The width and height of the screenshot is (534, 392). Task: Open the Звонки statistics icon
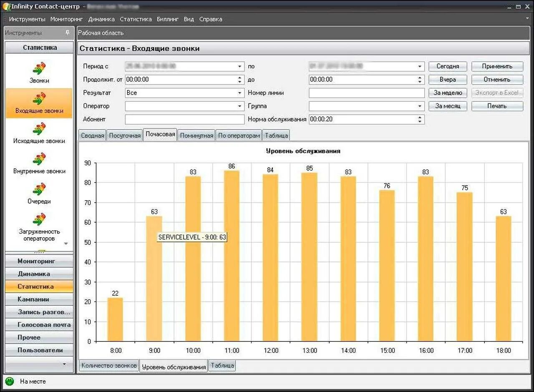[x=39, y=68]
